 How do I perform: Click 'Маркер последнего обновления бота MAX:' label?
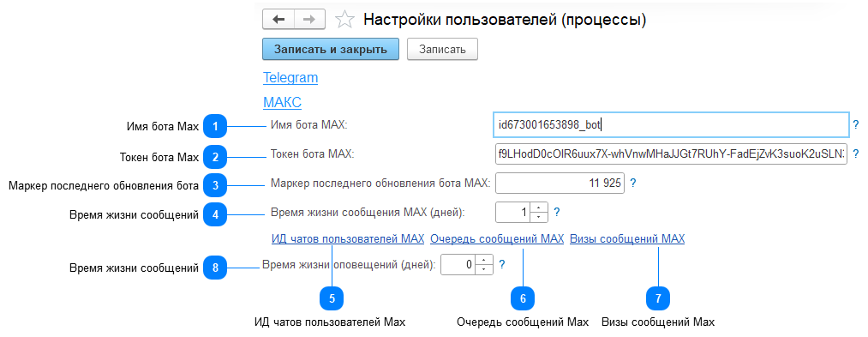tap(380, 183)
